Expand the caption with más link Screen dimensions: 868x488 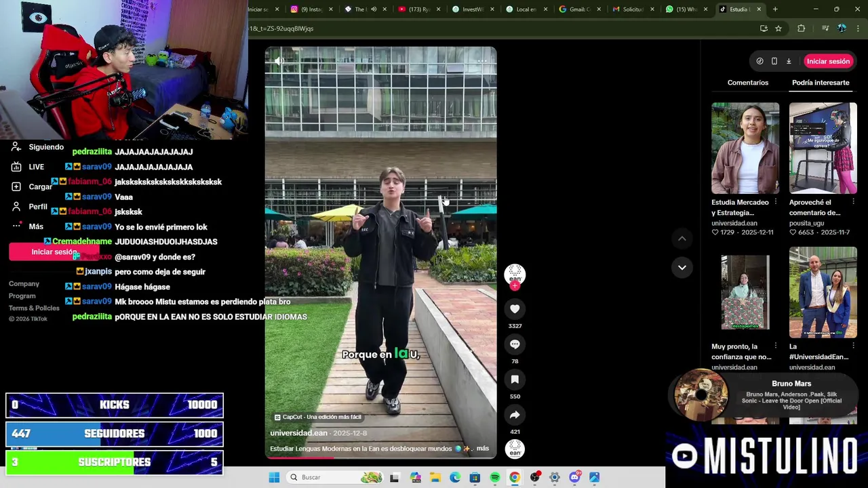482,449
